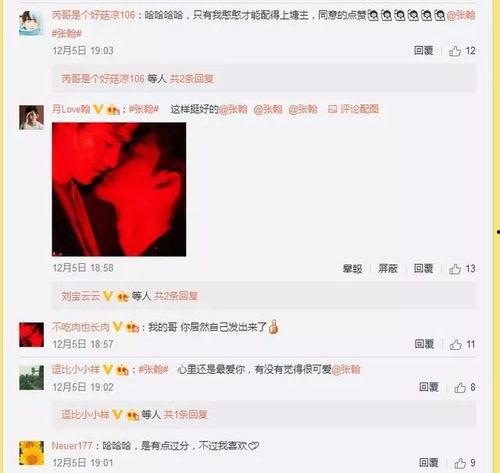
Task: Reply to the 12月5日 19:03 comment
Action: tap(423, 51)
